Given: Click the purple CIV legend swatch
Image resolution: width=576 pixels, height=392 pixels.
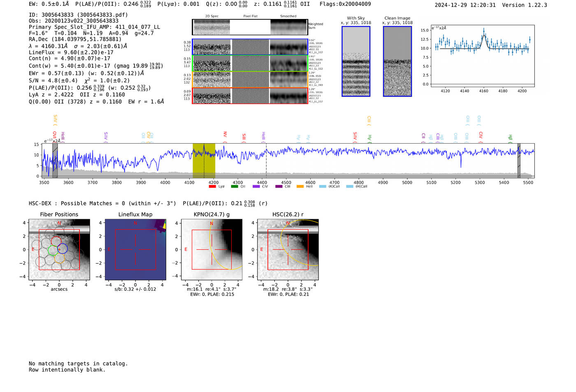Looking at the screenshot, I should (x=256, y=186).
